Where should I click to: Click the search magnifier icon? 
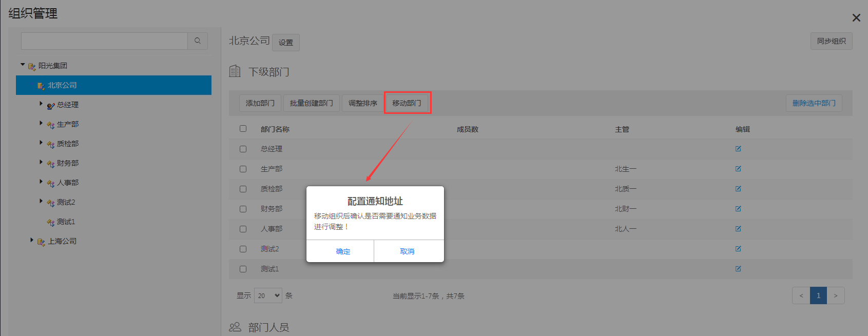pyautogui.click(x=197, y=41)
